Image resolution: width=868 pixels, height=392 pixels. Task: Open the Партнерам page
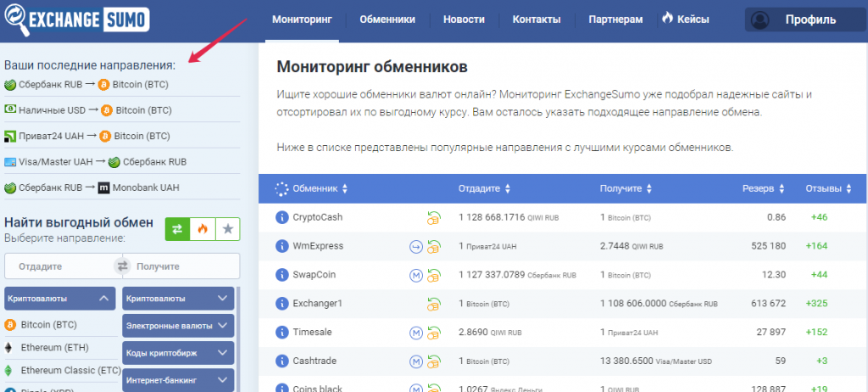pos(615,20)
